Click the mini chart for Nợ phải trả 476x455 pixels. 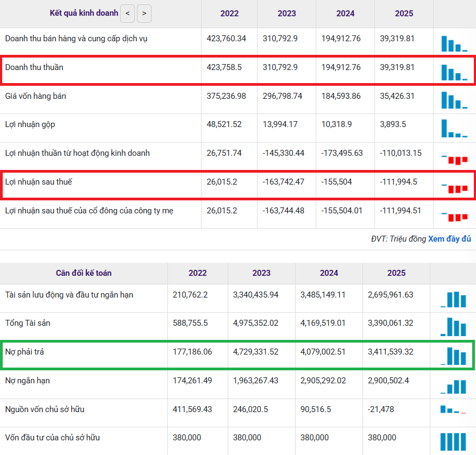(453, 356)
